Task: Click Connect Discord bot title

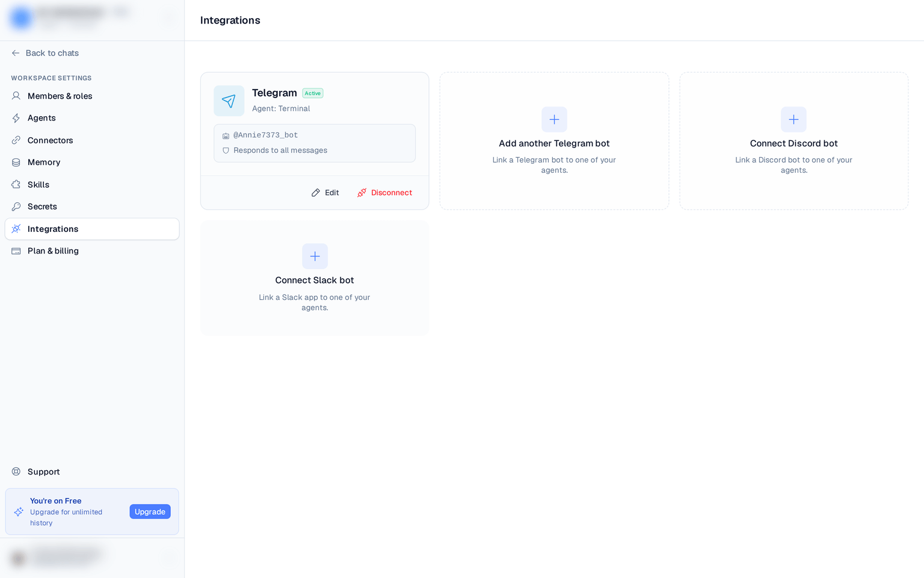Action: pyautogui.click(x=793, y=143)
